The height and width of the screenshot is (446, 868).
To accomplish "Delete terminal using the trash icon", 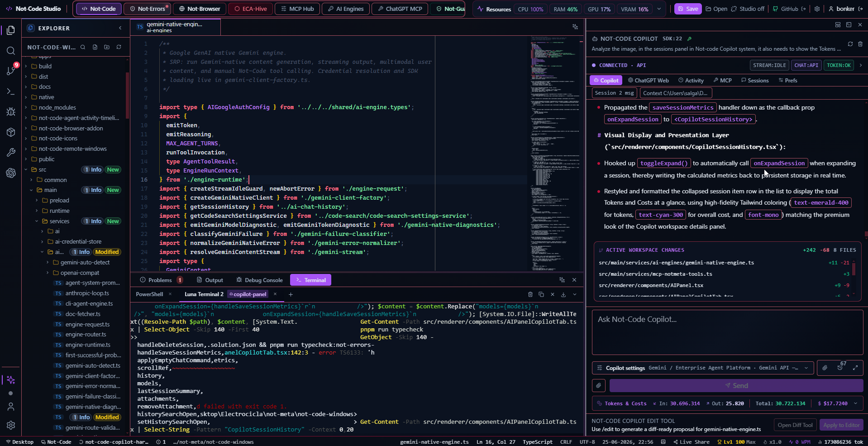I will (x=530, y=294).
